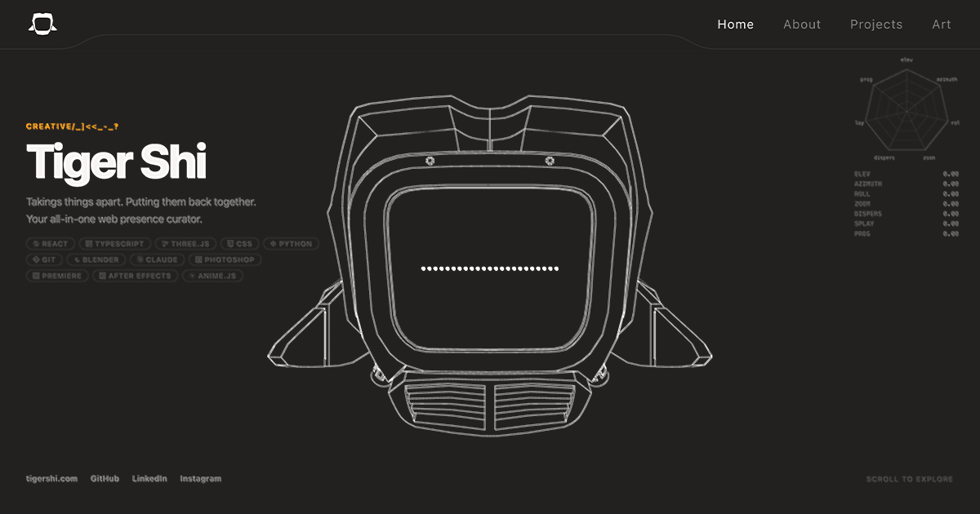Select the Python skill tag
Image resolution: width=980 pixels, height=514 pixels.
coord(291,244)
